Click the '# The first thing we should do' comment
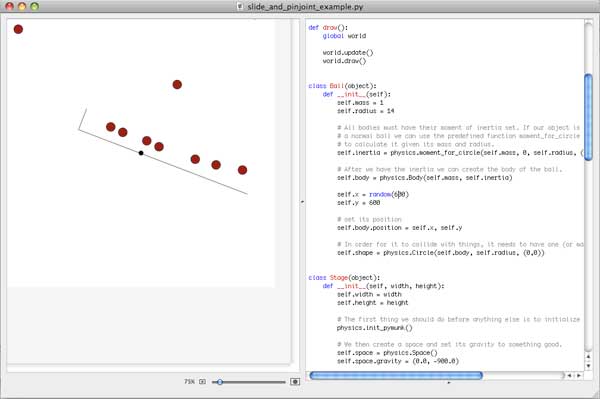This screenshot has width=600, height=399. 459,320
